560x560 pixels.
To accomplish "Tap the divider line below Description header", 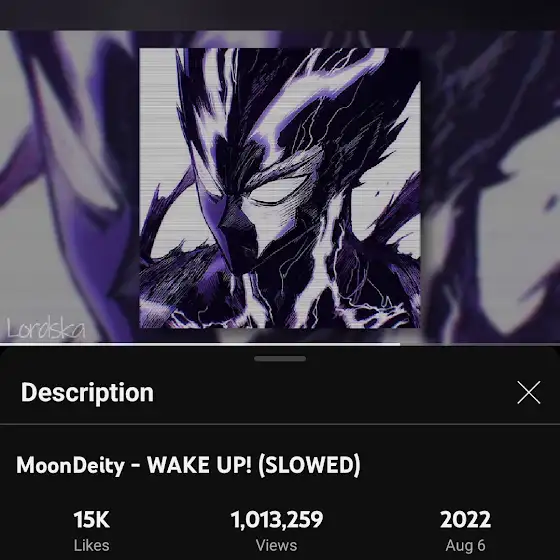I will click(280, 424).
